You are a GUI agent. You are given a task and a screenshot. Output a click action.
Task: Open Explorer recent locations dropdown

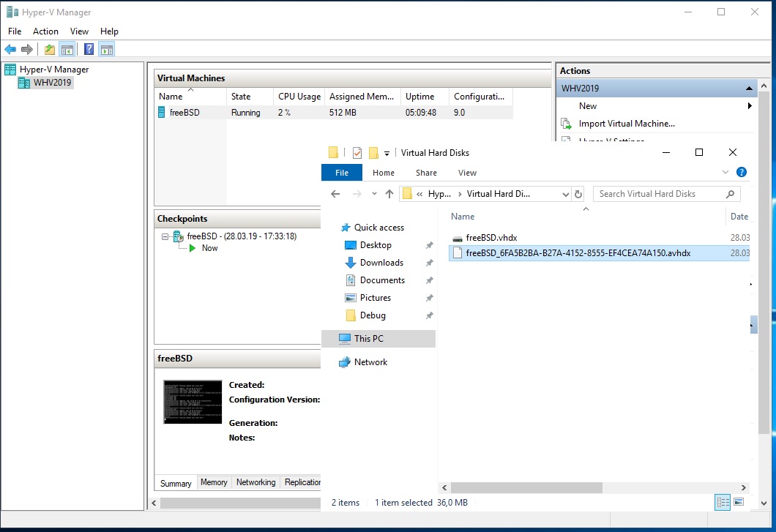(x=374, y=194)
